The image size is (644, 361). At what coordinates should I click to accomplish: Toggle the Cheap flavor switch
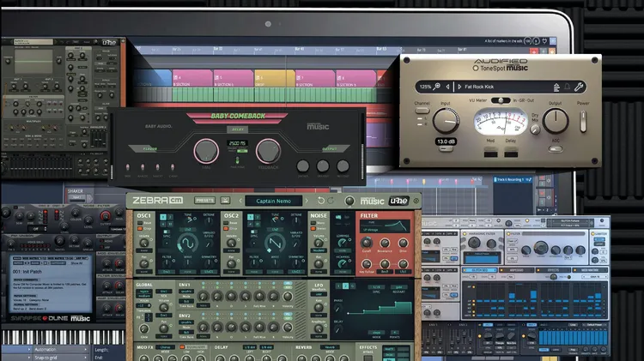click(x=173, y=167)
